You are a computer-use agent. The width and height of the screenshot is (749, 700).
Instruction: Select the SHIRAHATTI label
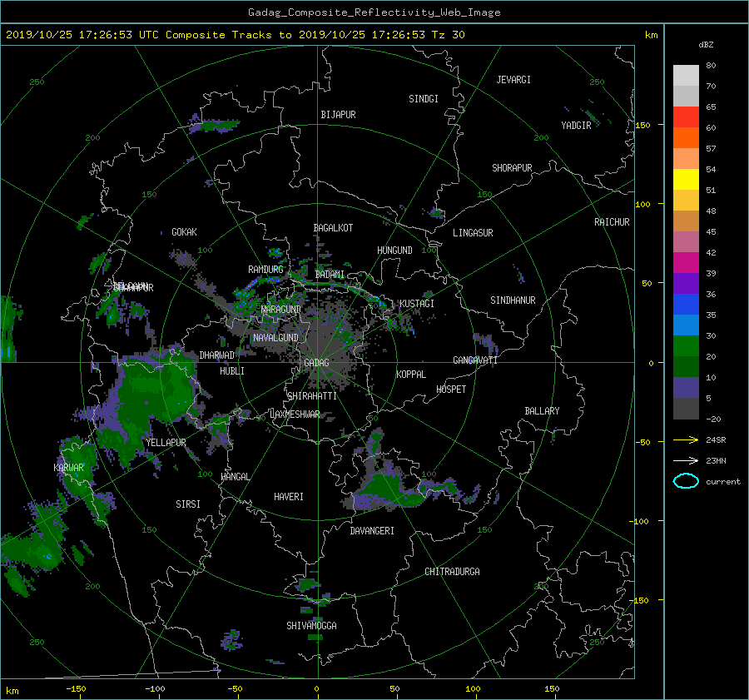pyautogui.click(x=312, y=396)
